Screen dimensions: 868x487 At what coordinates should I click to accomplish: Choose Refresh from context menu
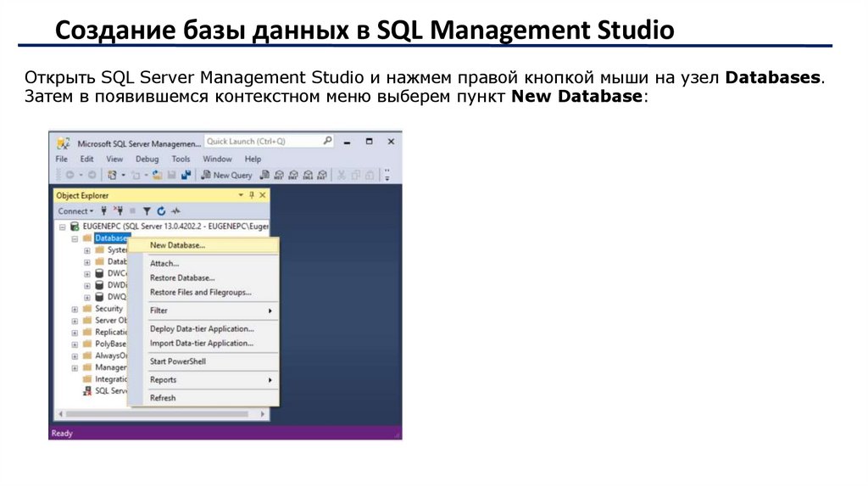[203, 398]
